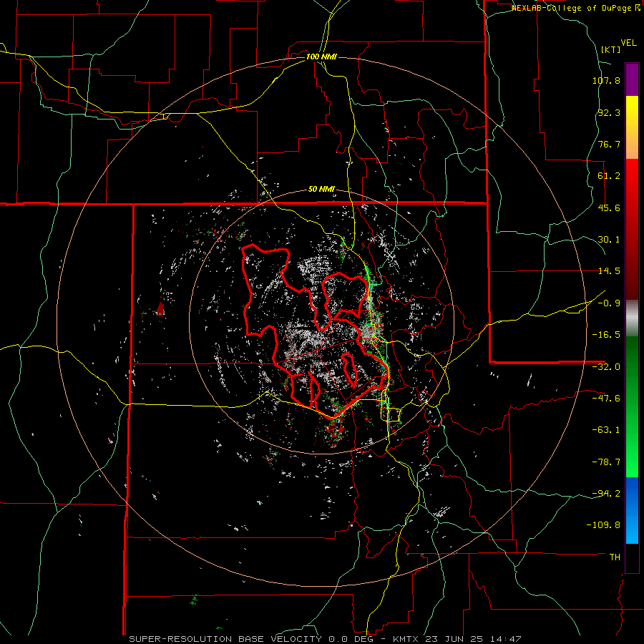
Task: Click the yellow-orange segment of the color bar
Action: (x=632, y=127)
